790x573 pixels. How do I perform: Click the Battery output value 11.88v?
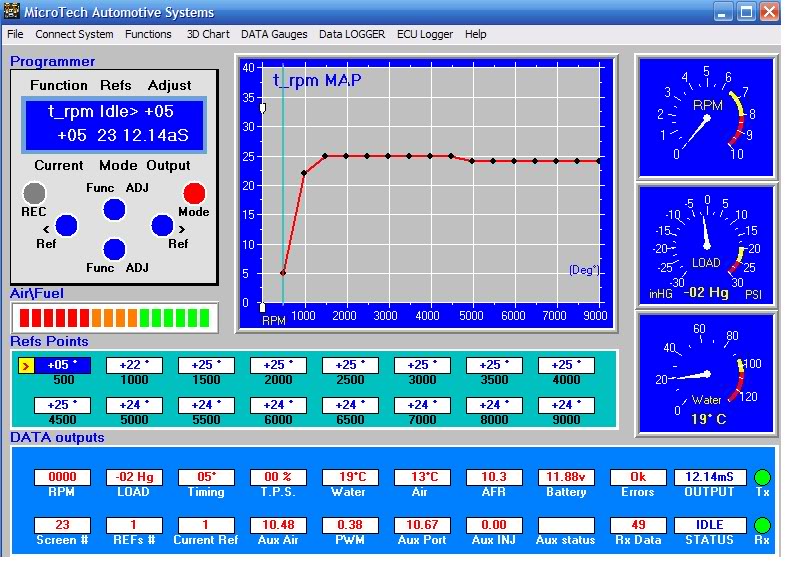566,477
